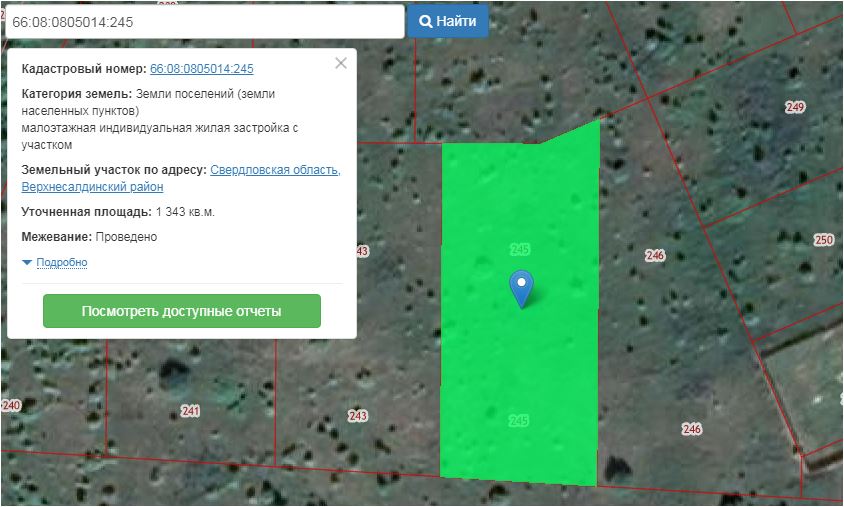Expand the Подробно details section
The width and height of the screenshot is (844, 507).
[61, 263]
